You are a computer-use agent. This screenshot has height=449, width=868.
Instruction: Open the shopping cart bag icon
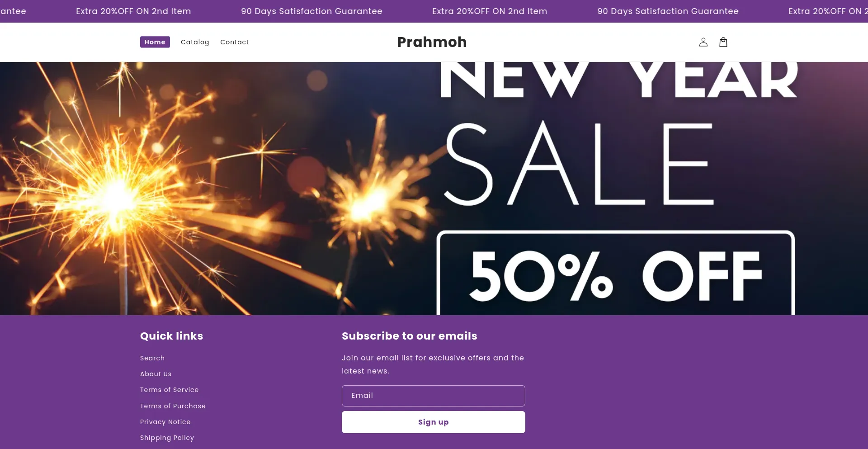coord(723,42)
